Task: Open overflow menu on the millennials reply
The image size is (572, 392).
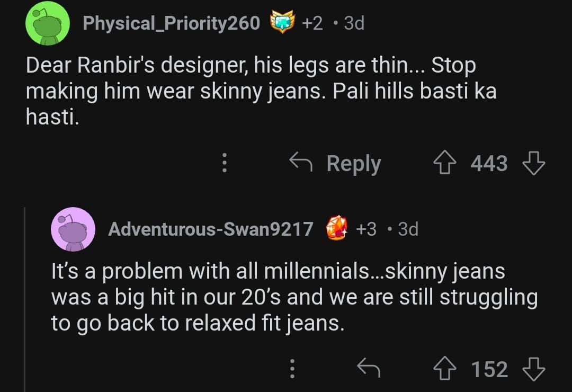Action: coord(292,368)
